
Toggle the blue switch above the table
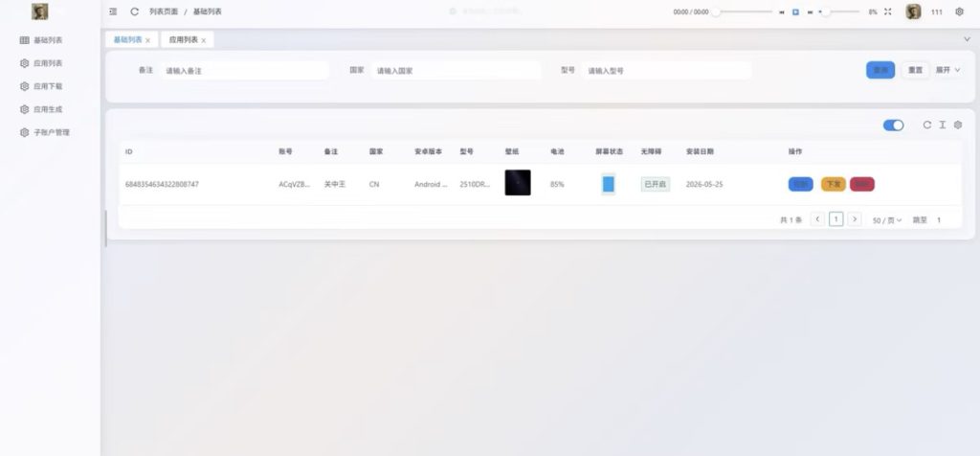893,125
